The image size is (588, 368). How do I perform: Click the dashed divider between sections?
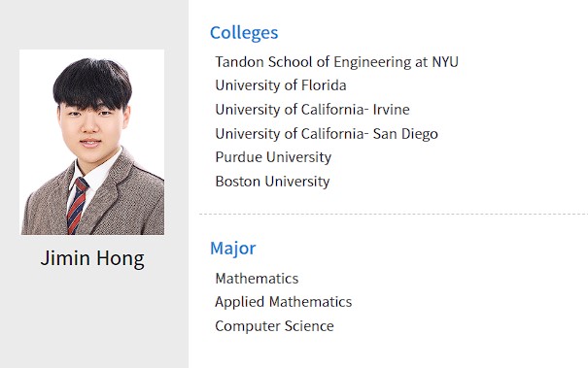click(394, 214)
